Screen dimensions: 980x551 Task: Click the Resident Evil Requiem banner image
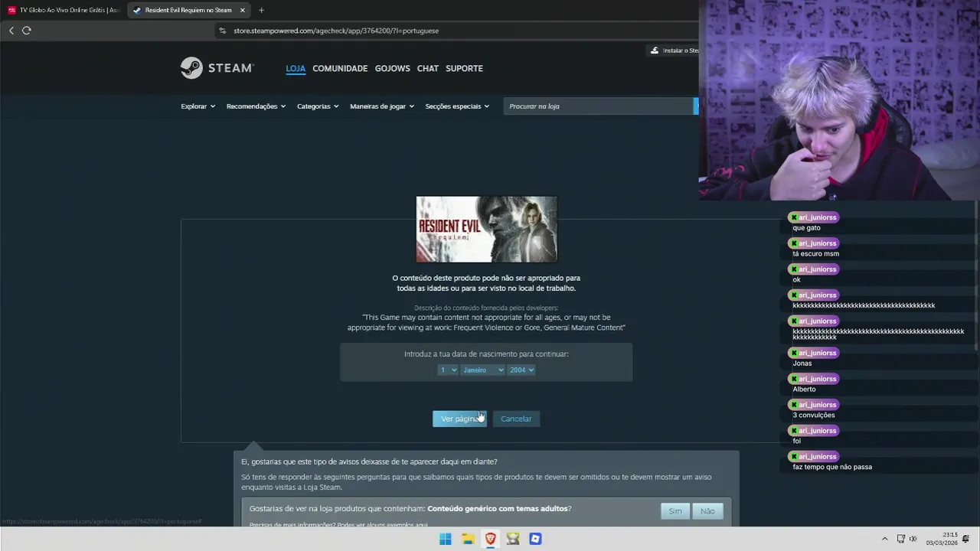(487, 229)
